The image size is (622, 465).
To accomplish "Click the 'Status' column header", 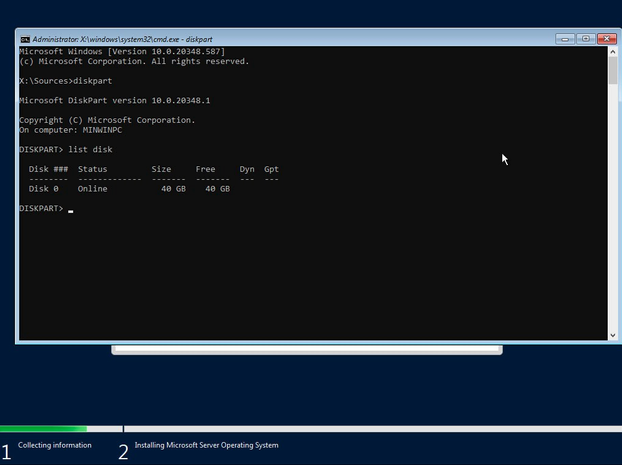I will [92, 169].
